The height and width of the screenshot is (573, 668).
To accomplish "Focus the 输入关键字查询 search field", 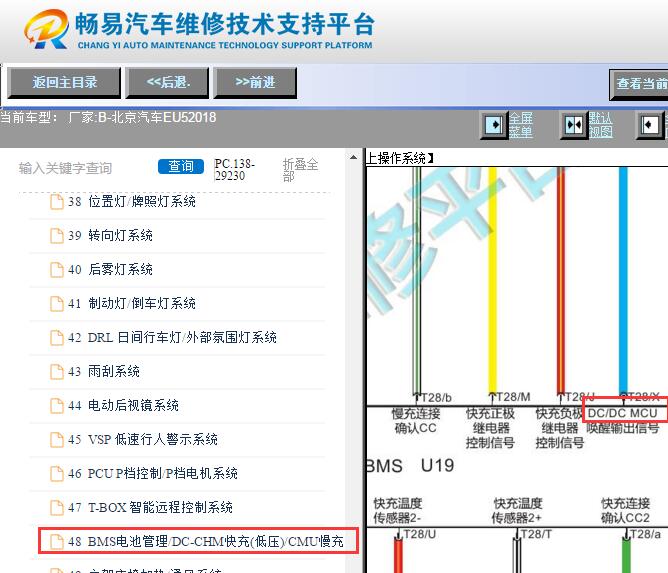I will 65,168.
